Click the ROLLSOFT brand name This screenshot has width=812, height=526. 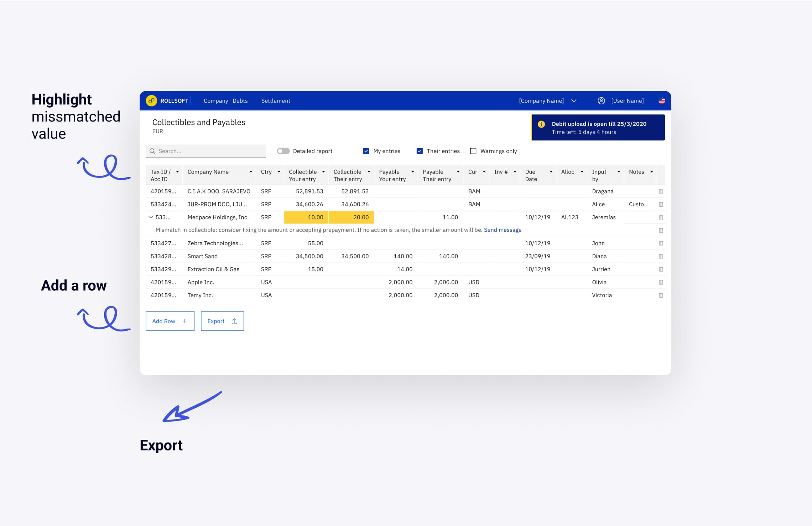pos(174,101)
